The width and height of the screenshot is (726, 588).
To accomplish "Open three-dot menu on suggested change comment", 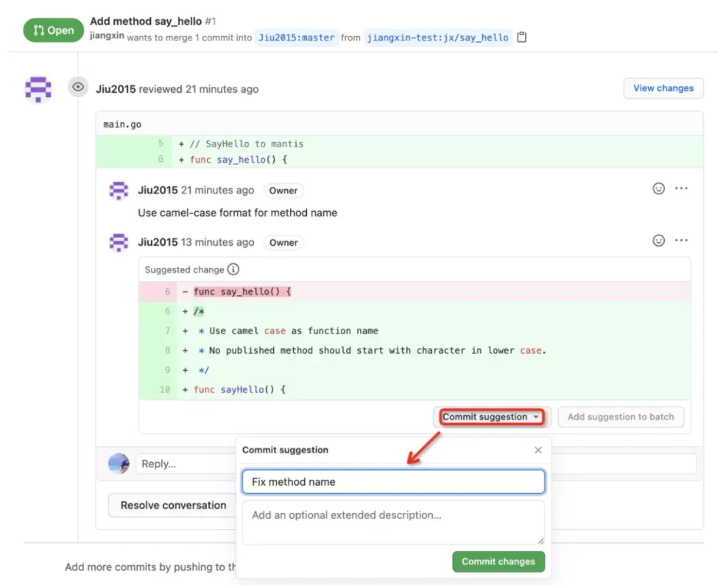I will tap(681, 241).
